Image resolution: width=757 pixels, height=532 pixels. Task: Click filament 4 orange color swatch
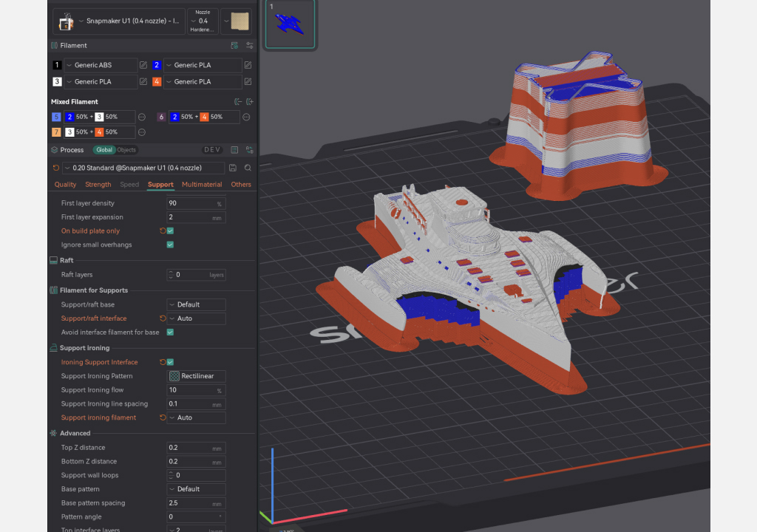point(157,81)
